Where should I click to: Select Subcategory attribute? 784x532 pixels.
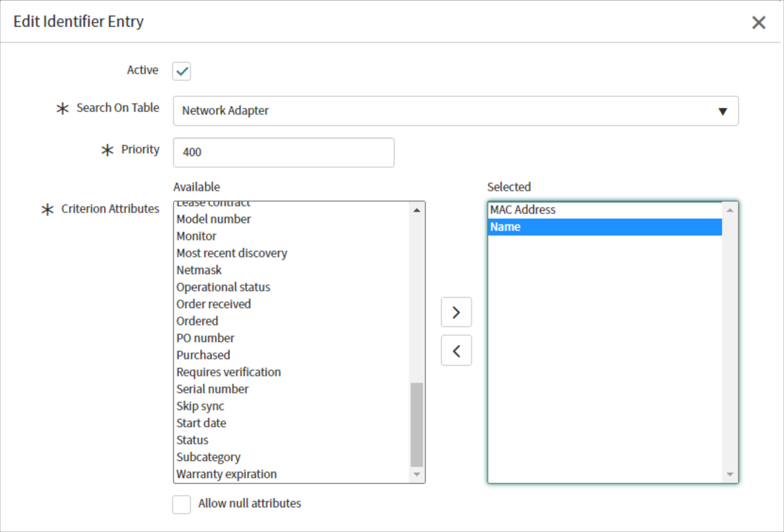(x=292, y=457)
